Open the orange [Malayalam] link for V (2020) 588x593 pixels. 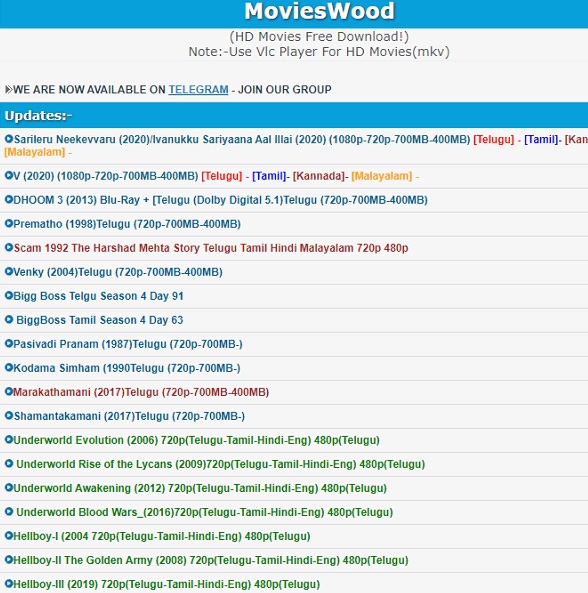(382, 176)
